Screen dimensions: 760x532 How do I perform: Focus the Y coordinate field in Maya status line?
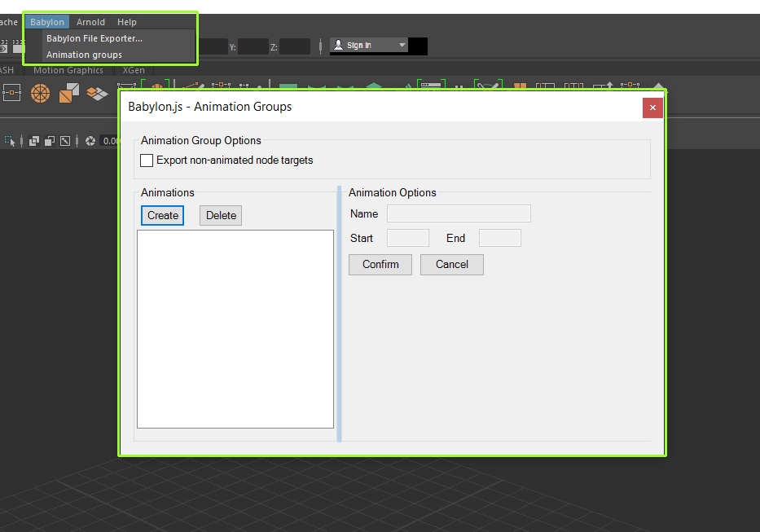point(253,47)
